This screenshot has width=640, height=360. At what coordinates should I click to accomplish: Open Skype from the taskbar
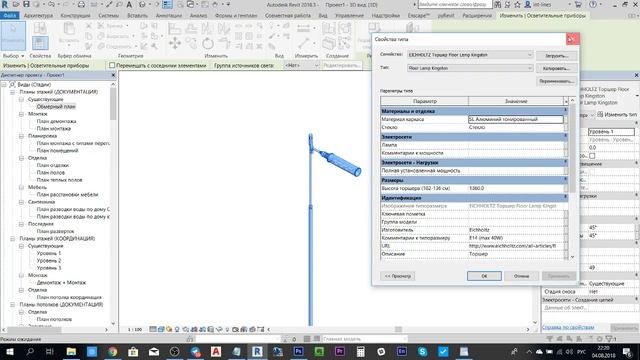tap(422, 351)
